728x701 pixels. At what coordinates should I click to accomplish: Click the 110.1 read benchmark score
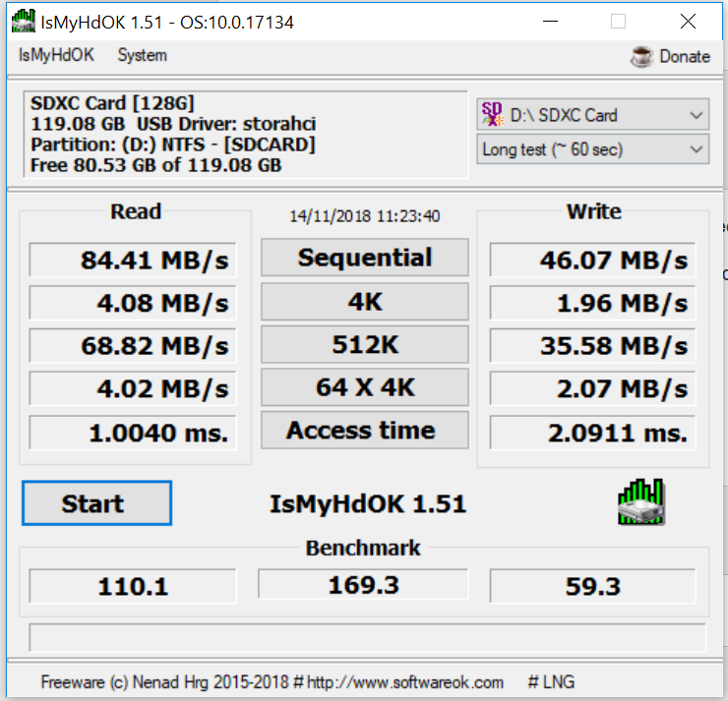pos(133,586)
